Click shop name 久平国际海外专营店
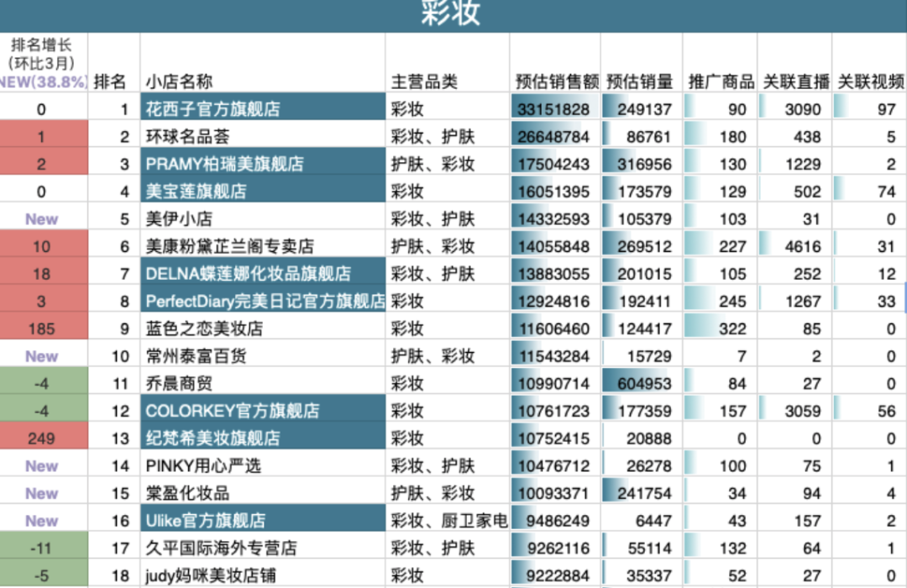Viewport: 907px width, 588px height. click(x=221, y=548)
